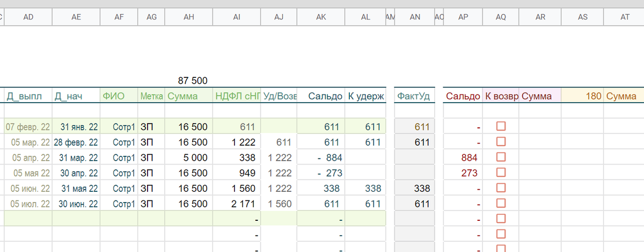Select the НДФЛ cell with 1 222
Screen dimensions: 644x252
tap(237, 142)
